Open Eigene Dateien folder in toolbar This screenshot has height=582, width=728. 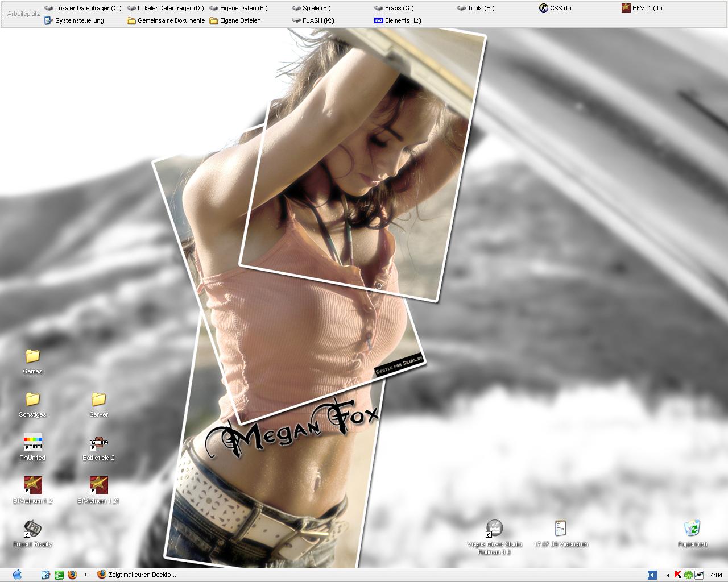click(x=235, y=20)
